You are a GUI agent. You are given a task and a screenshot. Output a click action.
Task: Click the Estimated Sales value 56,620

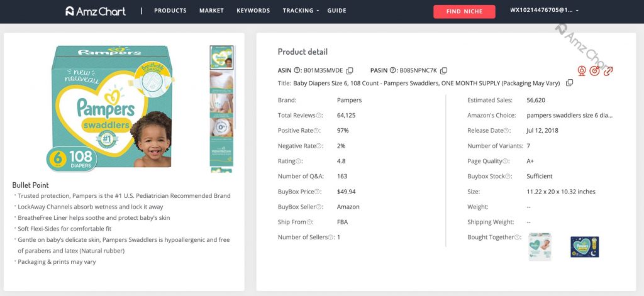pos(536,100)
